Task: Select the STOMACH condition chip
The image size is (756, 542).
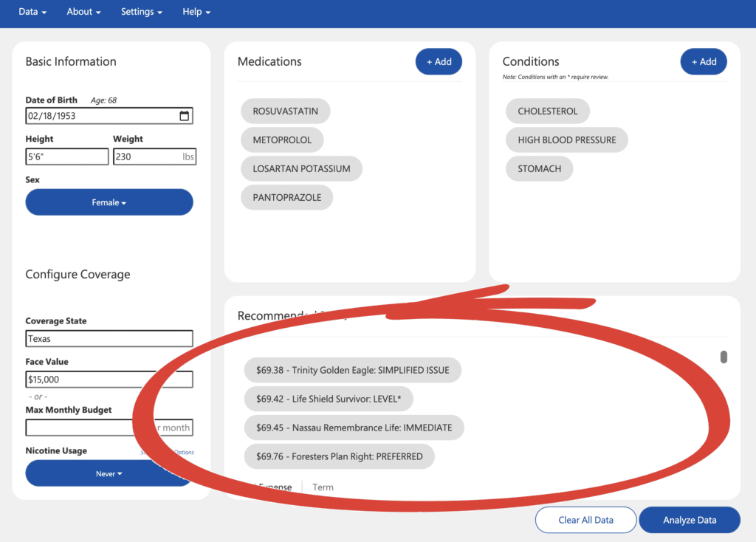Action: pyautogui.click(x=540, y=169)
